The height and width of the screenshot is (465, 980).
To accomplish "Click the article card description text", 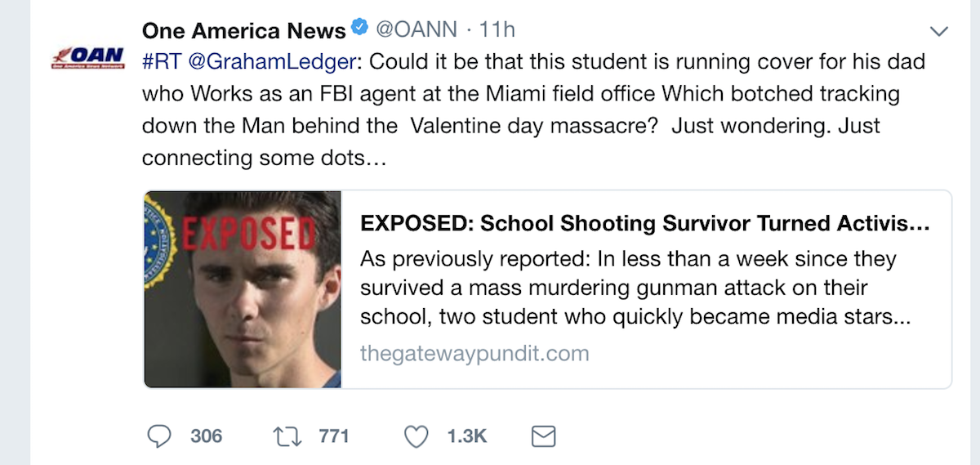I will [635, 288].
